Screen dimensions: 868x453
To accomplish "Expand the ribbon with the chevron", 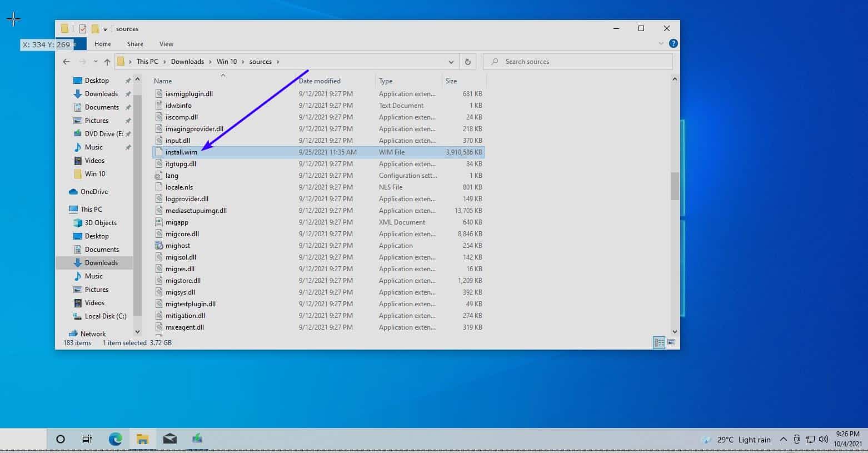I will coord(661,43).
